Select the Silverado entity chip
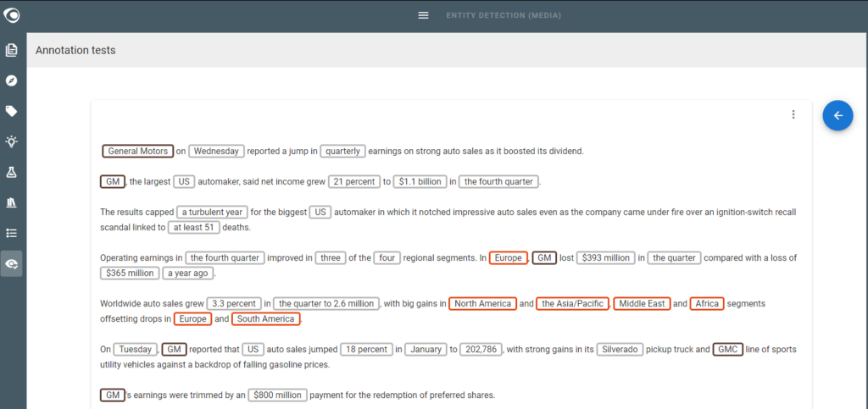This screenshot has height=409, width=868. pyautogui.click(x=620, y=350)
